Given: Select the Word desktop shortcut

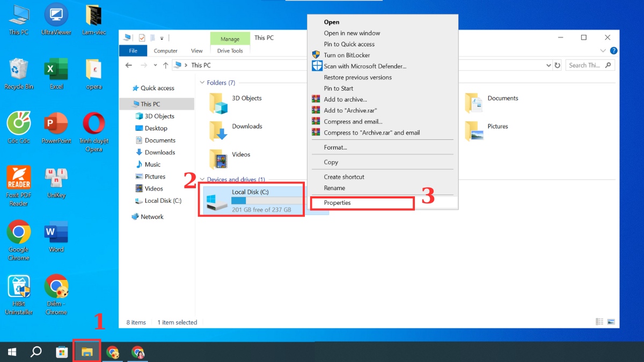Looking at the screenshot, I should coord(56,237).
